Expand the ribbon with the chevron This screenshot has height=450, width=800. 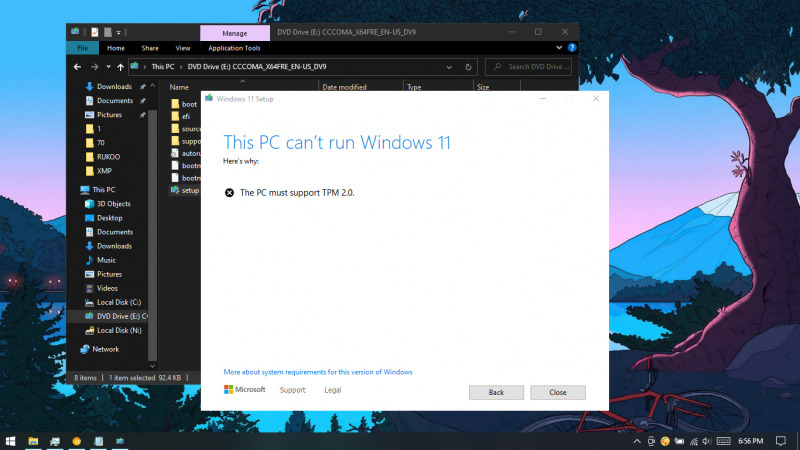point(559,47)
